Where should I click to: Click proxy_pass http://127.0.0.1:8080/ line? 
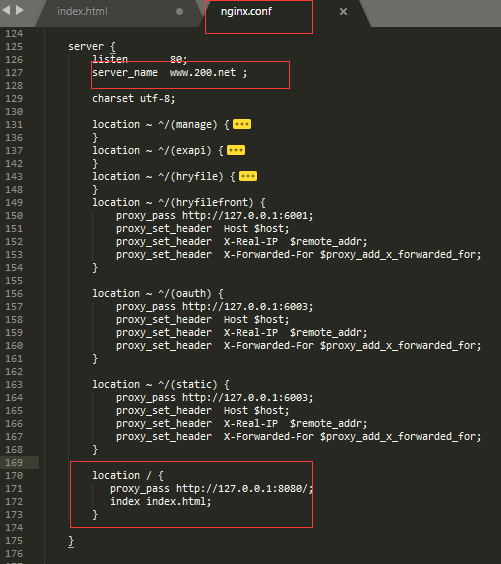point(211,488)
